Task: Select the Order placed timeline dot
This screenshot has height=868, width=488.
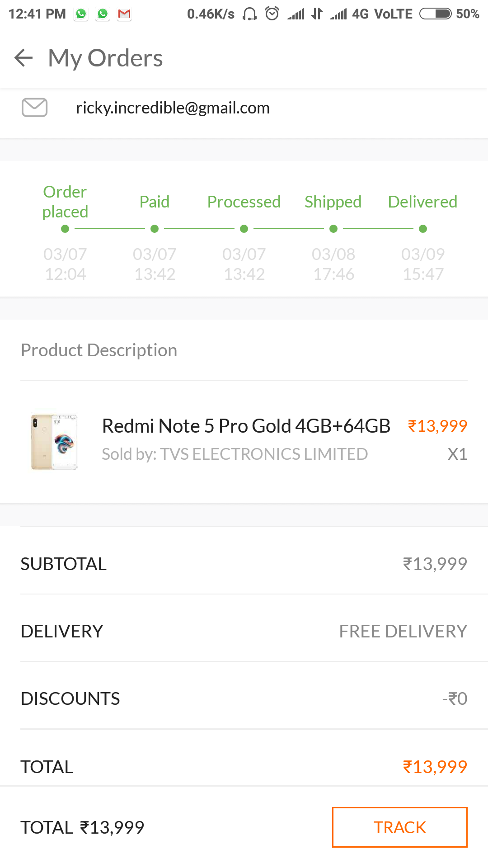Action: [x=65, y=229]
